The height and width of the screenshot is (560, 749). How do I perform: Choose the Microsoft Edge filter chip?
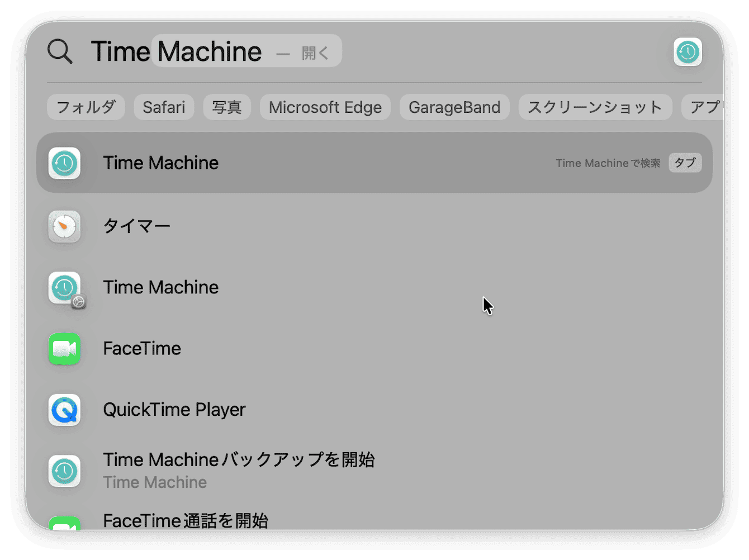pyautogui.click(x=325, y=107)
